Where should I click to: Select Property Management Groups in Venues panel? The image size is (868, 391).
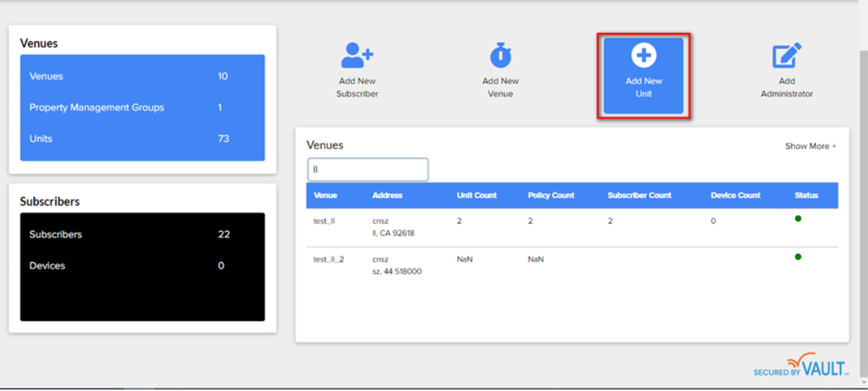tap(97, 107)
